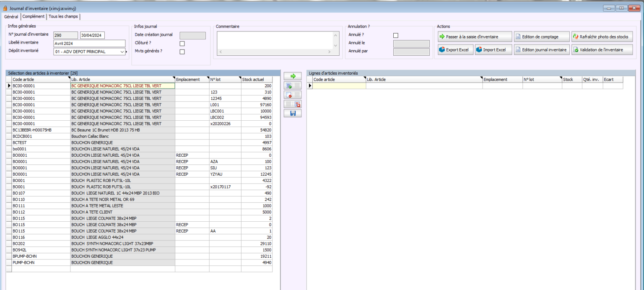The image size is (644, 290).
Task: Click the Libellé inventaire field
Action: coord(90,43)
